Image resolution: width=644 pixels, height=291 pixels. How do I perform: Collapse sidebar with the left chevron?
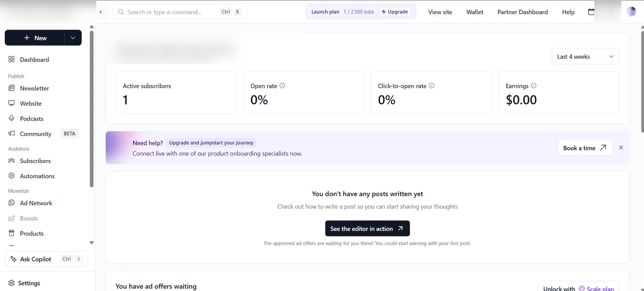pyautogui.click(x=100, y=12)
